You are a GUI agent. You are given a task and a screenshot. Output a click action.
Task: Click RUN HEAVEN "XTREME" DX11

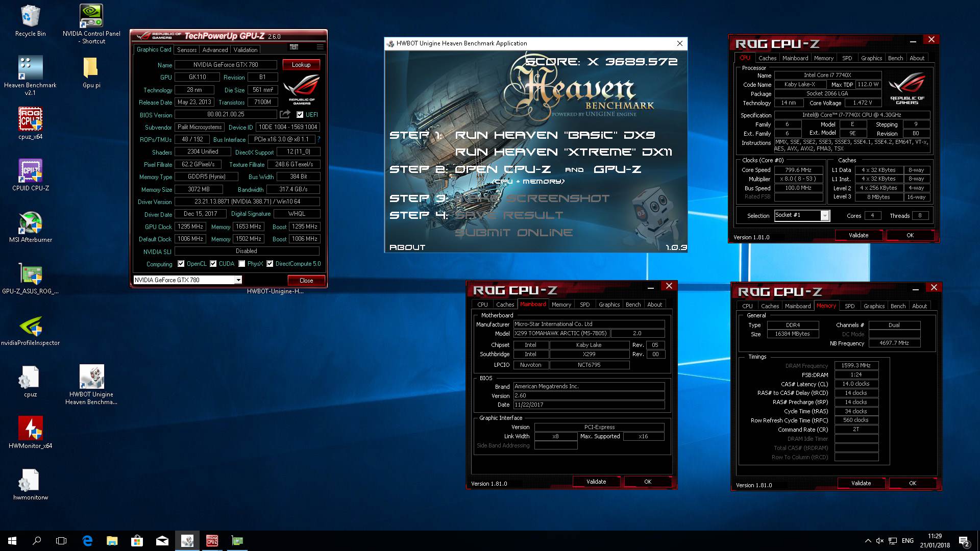click(563, 152)
